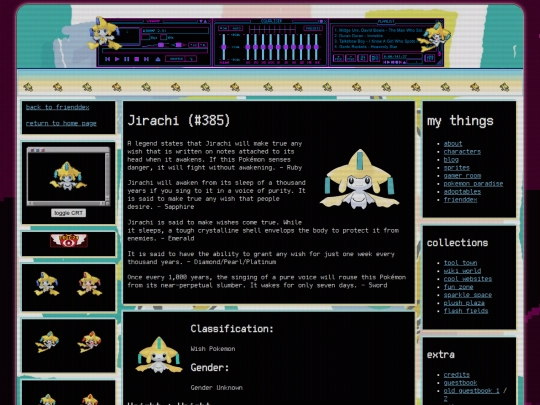This screenshot has width=540, height=405.
Task: Pause music with the Winamp pause button
Action: point(127,59)
